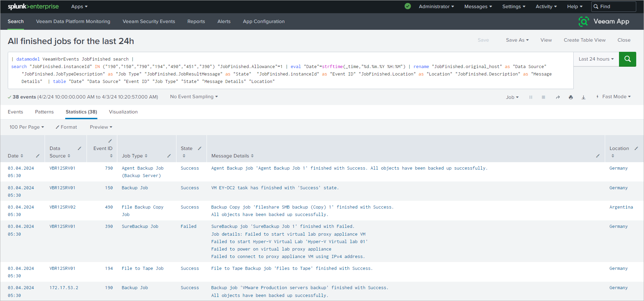Switch to the Visualization tab
644x301 pixels.
pos(123,112)
